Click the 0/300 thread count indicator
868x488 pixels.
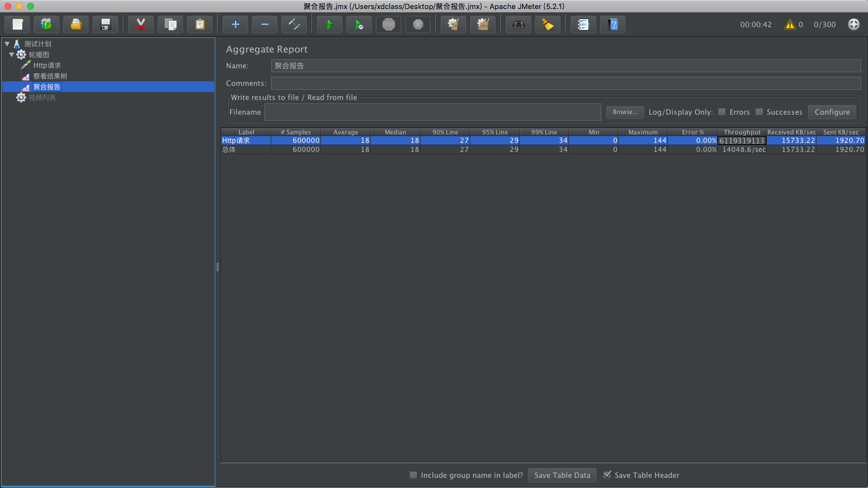pyautogui.click(x=824, y=24)
